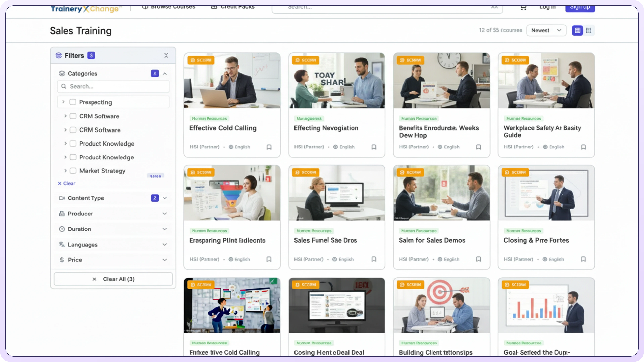Click the filter stack icon in Filters header
The image size is (644, 362).
pos(59,55)
